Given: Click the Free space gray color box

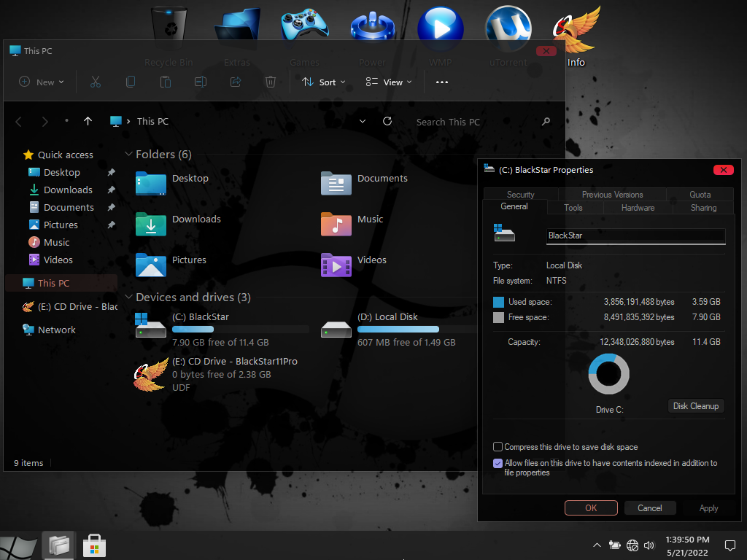Looking at the screenshot, I should click(x=498, y=318).
